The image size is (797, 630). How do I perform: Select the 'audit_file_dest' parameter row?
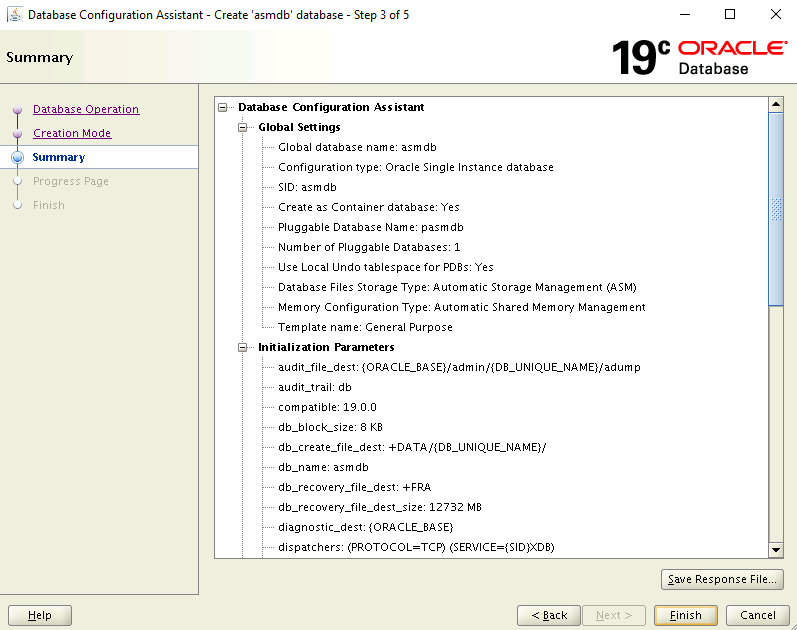pyautogui.click(x=459, y=367)
